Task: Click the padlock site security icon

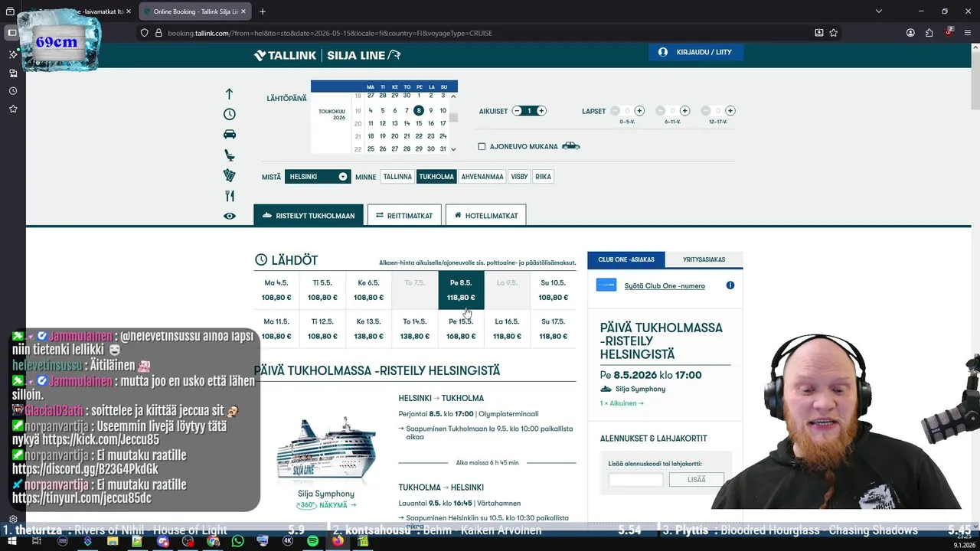Action: click(159, 33)
